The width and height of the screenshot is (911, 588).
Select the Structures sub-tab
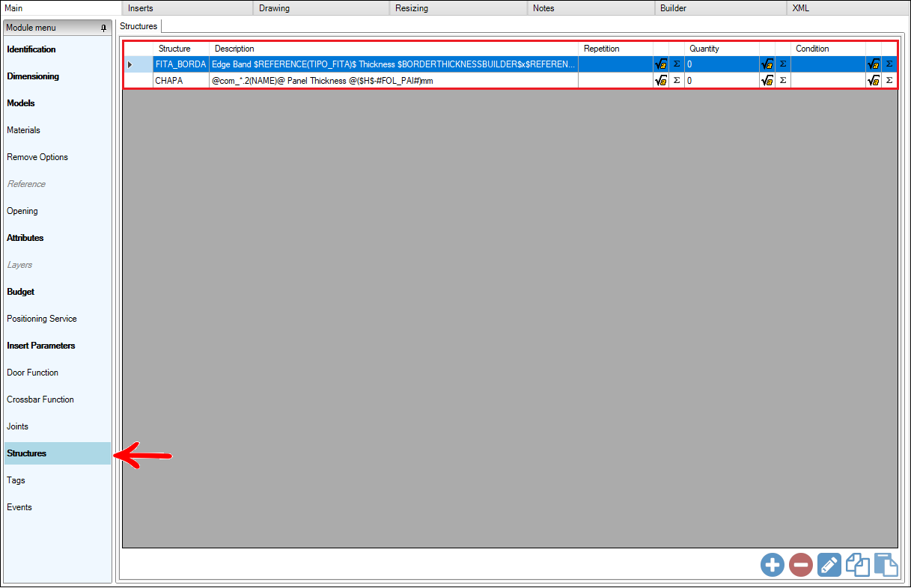coord(138,26)
